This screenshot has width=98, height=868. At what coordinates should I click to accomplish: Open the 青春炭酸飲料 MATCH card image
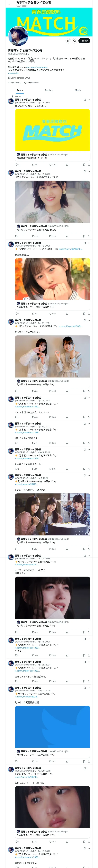(52, 130)
